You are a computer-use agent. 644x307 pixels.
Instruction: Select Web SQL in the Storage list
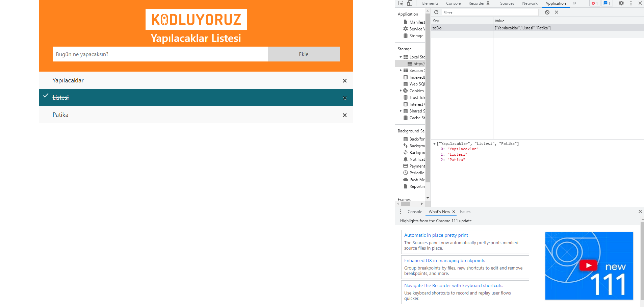tap(416, 84)
